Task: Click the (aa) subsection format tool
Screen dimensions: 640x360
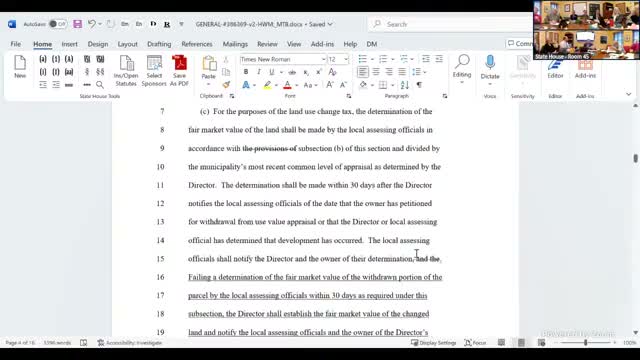Action: pos(69,72)
